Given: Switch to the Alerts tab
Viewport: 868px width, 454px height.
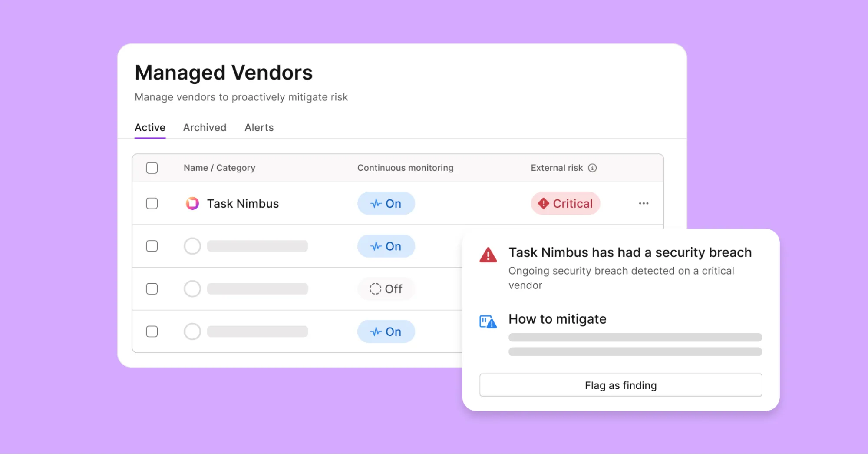Looking at the screenshot, I should coord(259,127).
